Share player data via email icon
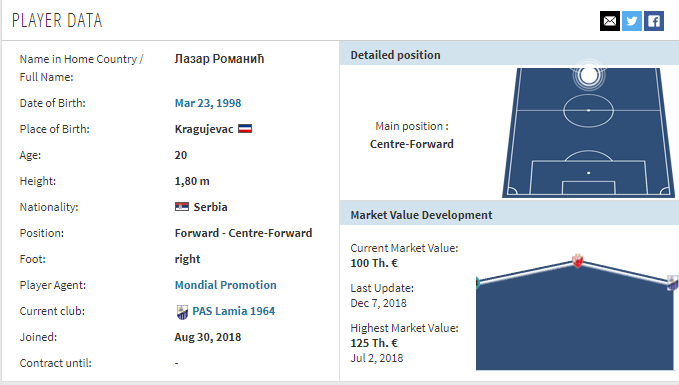679x385 pixels. click(610, 21)
